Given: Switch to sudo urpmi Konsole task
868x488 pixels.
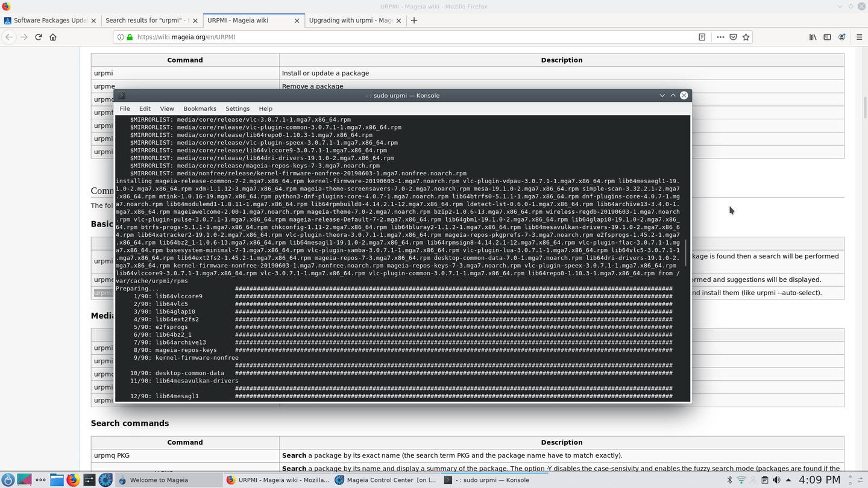Looking at the screenshot, I should click(x=494, y=480).
